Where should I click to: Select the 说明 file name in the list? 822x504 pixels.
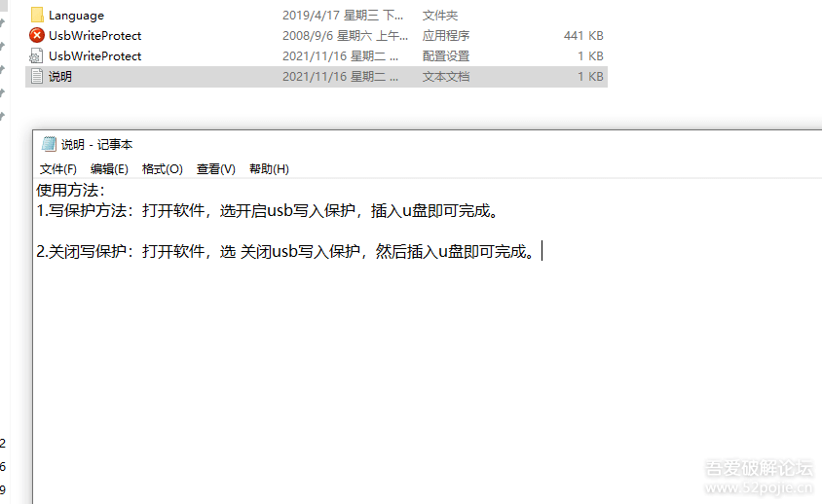[59, 77]
